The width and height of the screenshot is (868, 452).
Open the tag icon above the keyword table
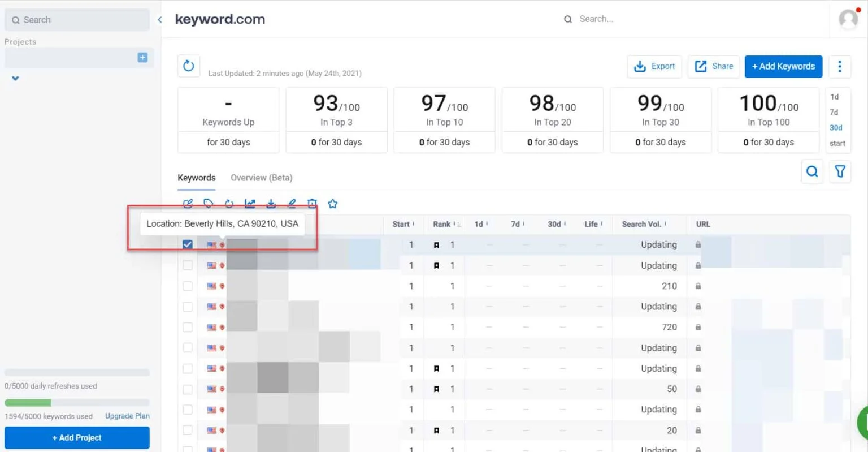point(209,203)
